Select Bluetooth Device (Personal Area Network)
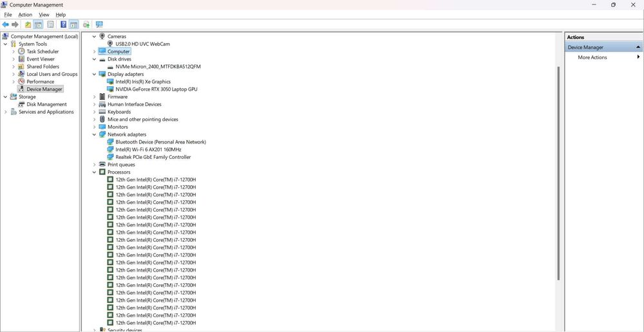Screen dimensions: 644x332 [x=160, y=142]
